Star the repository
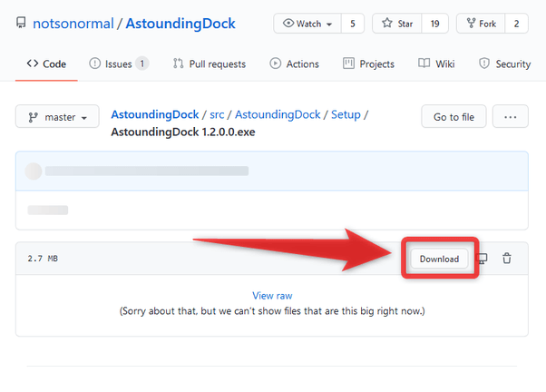 397,24
